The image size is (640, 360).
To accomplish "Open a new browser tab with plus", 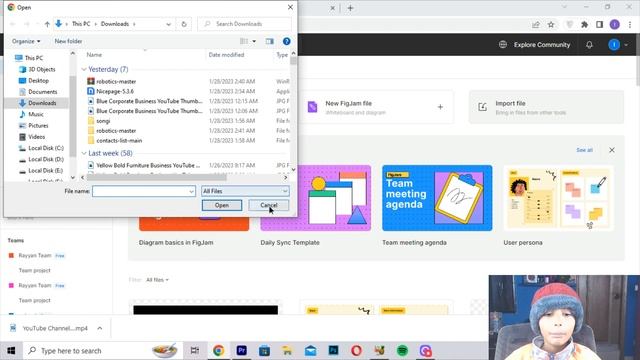I will [350, 8].
